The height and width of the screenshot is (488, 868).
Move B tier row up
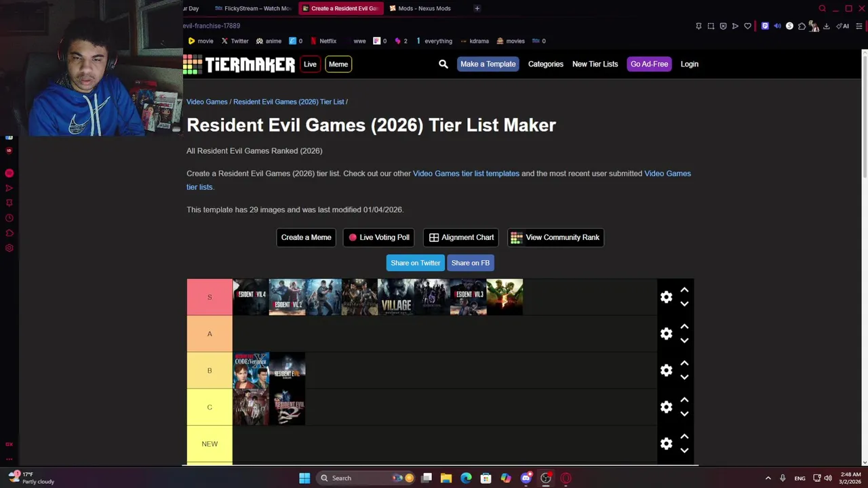click(x=684, y=363)
